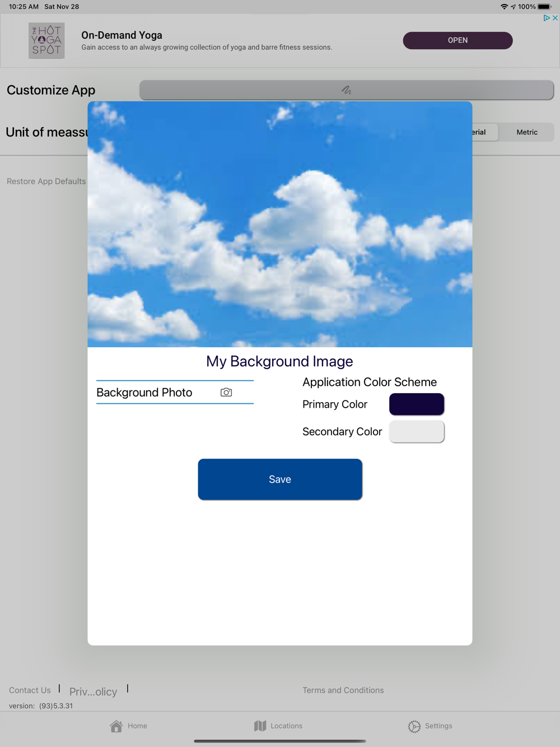Screen dimensions: 560x747
Task: Tap the On-Demand Yoga ad title
Action: point(122,35)
